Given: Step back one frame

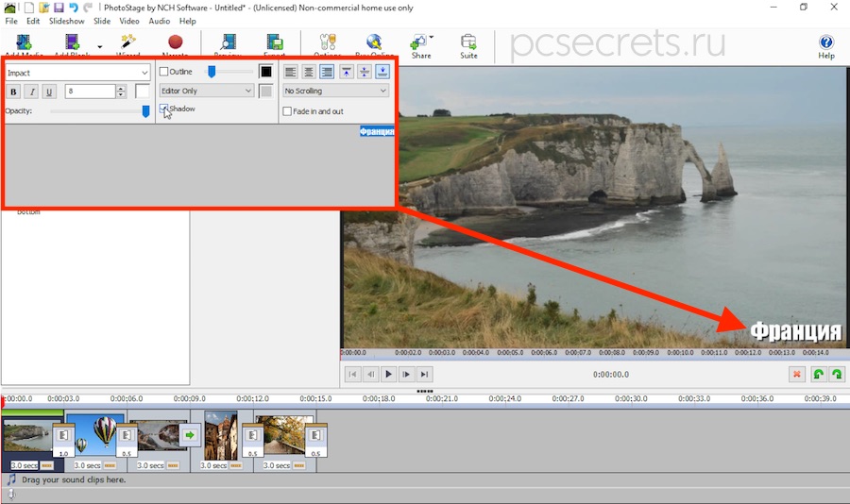Looking at the screenshot, I should (x=370, y=374).
